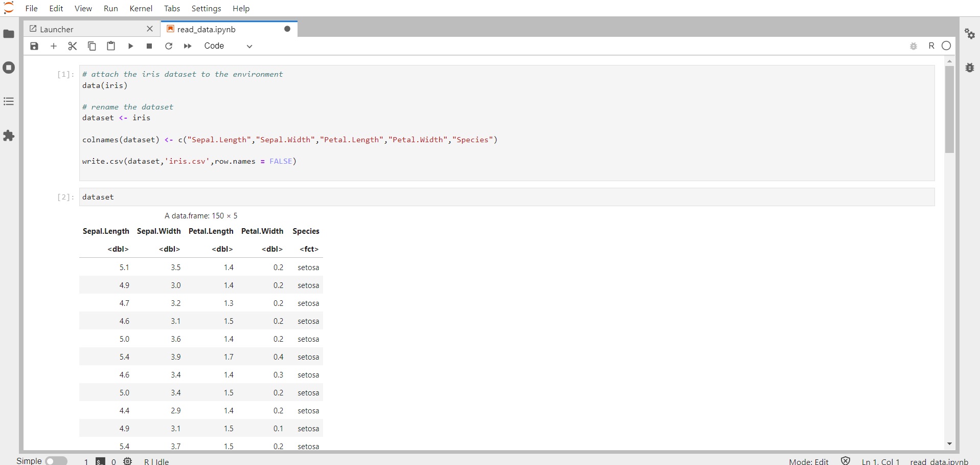This screenshot has width=980, height=465.
Task: Open the View menu
Action: click(83, 9)
